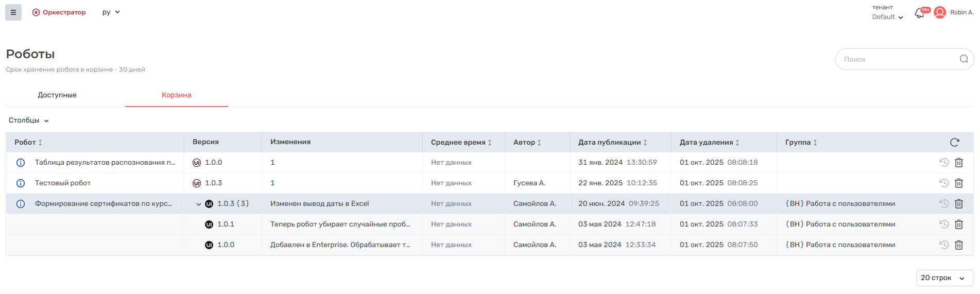Restore version 1.0.1 from the trash
980x294 pixels.
coord(943,224)
